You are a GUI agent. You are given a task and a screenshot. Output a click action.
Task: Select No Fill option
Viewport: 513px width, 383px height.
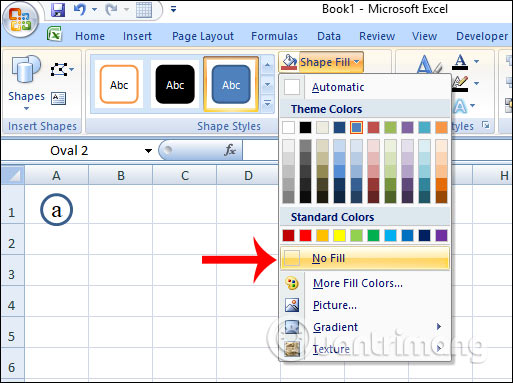tap(365, 258)
